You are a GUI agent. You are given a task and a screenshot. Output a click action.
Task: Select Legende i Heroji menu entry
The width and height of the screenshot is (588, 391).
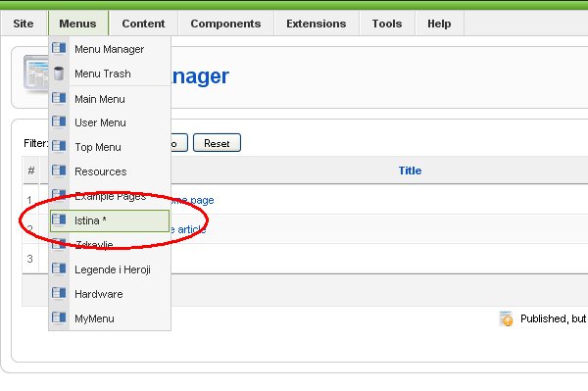click(110, 269)
